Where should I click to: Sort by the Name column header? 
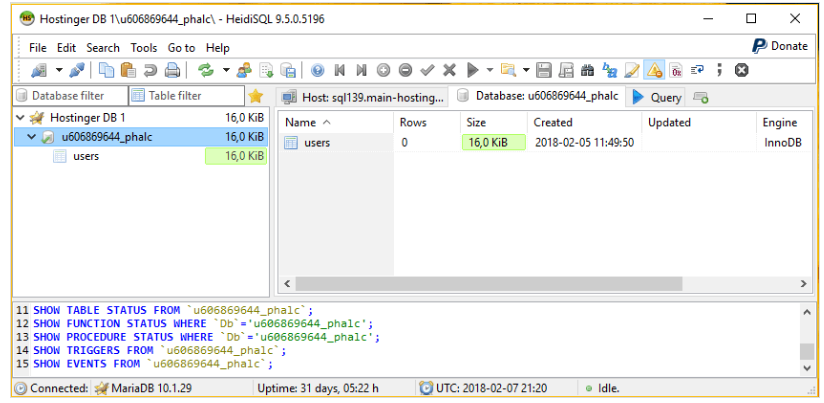pyautogui.click(x=336, y=122)
